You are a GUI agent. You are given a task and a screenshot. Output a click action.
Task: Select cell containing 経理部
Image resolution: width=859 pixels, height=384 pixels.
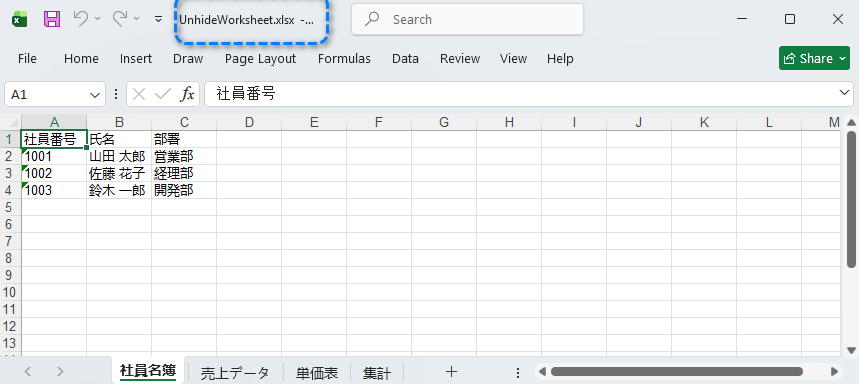click(184, 173)
